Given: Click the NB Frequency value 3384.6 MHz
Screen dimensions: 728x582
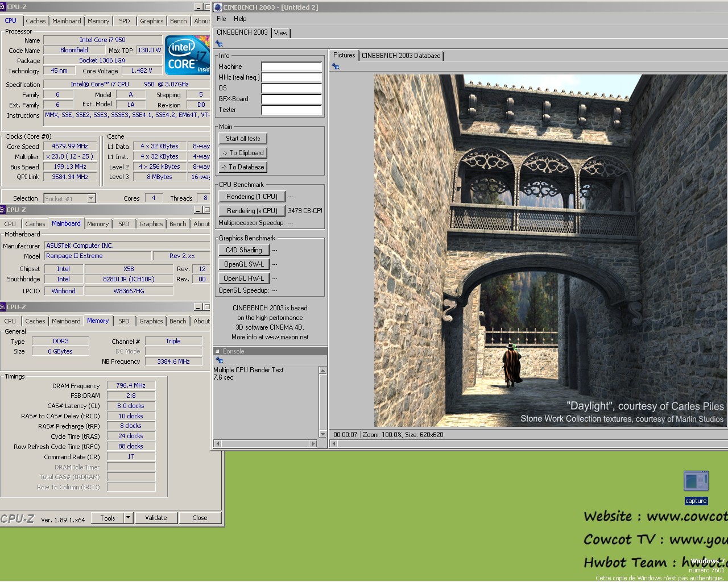Looking at the screenshot, I should [173, 361].
